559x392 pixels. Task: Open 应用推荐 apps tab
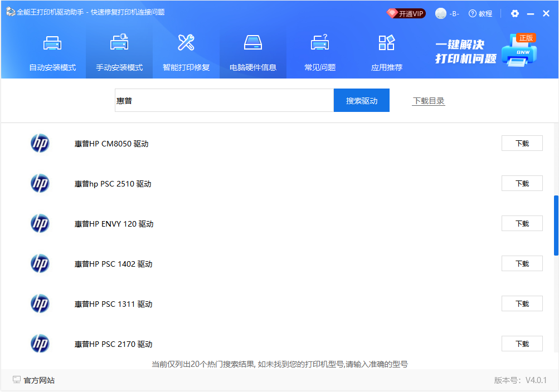pos(386,53)
